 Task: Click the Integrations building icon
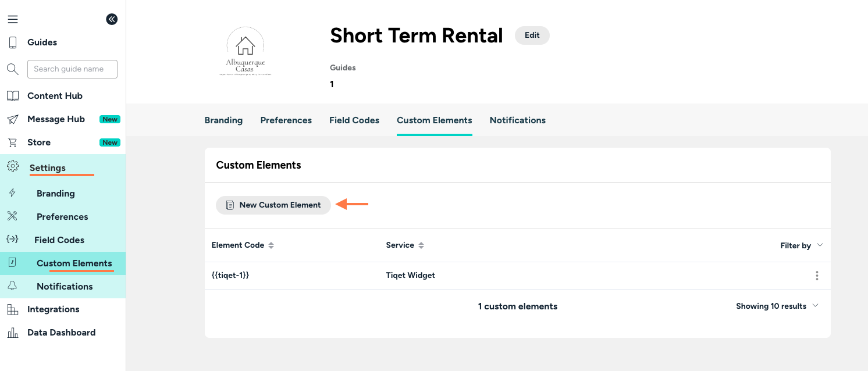(13, 309)
